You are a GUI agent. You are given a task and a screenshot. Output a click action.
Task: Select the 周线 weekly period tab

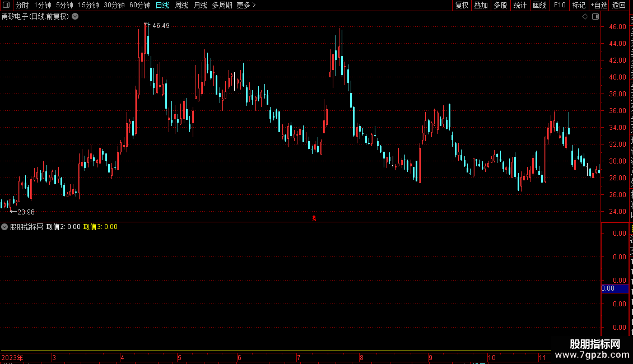[181, 5]
